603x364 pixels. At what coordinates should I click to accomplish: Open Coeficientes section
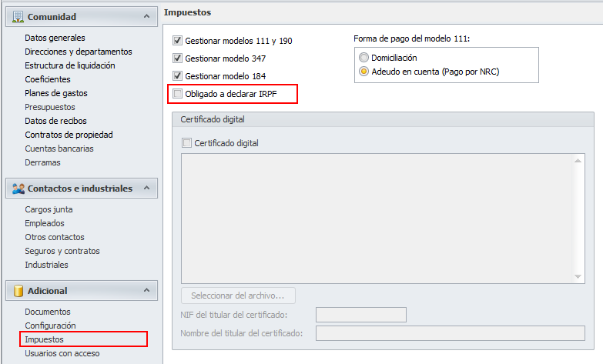(x=48, y=79)
